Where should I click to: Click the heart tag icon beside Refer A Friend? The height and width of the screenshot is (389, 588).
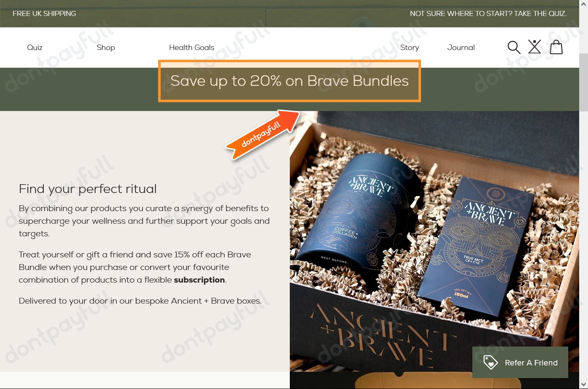click(490, 363)
